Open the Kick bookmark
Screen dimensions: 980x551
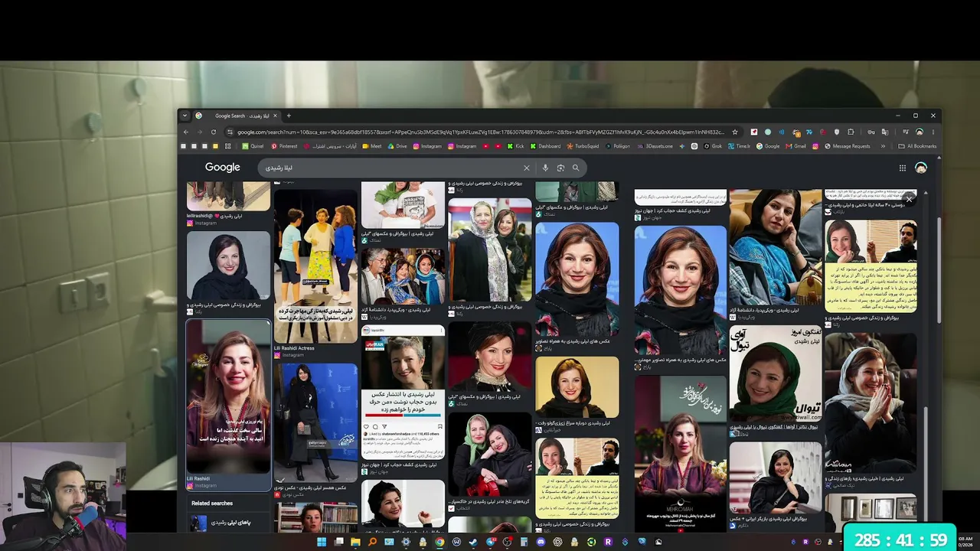[x=515, y=146]
